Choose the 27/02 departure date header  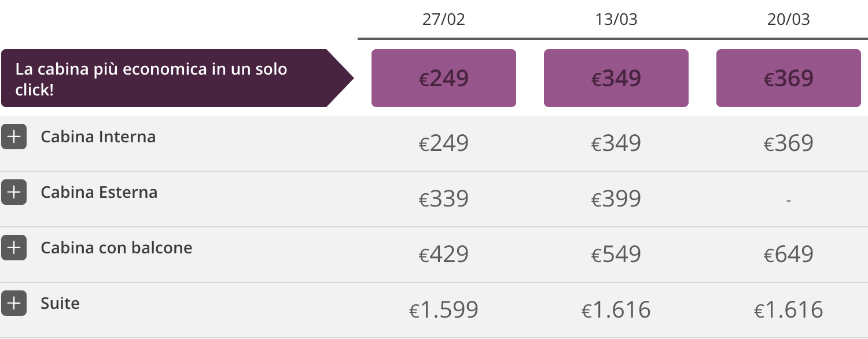tap(444, 19)
